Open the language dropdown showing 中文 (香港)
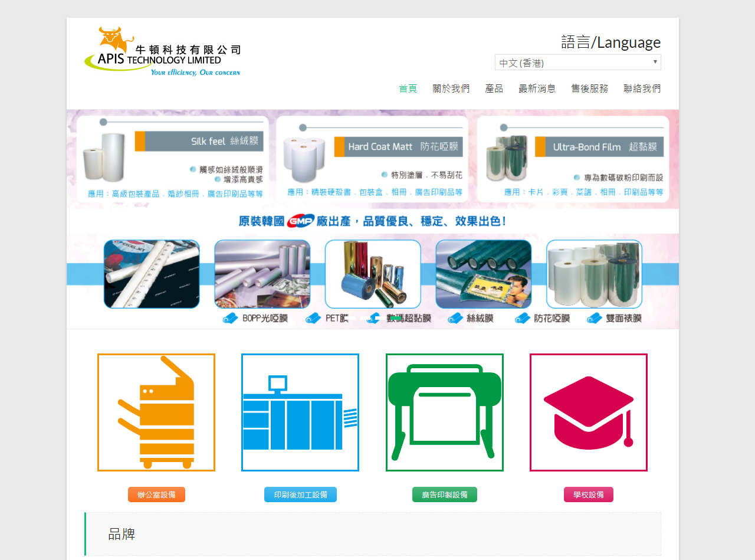This screenshot has height=560, width=755. pyautogui.click(x=577, y=63)
